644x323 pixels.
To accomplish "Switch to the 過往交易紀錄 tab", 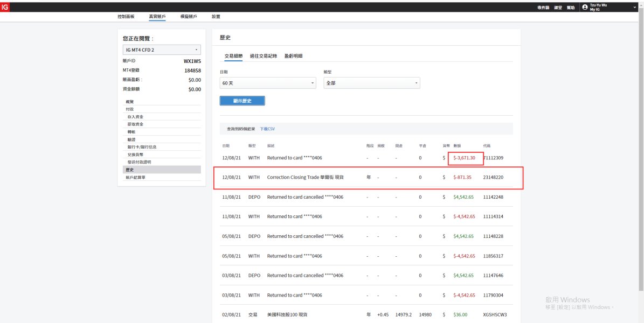I will (x=264, y=56).
